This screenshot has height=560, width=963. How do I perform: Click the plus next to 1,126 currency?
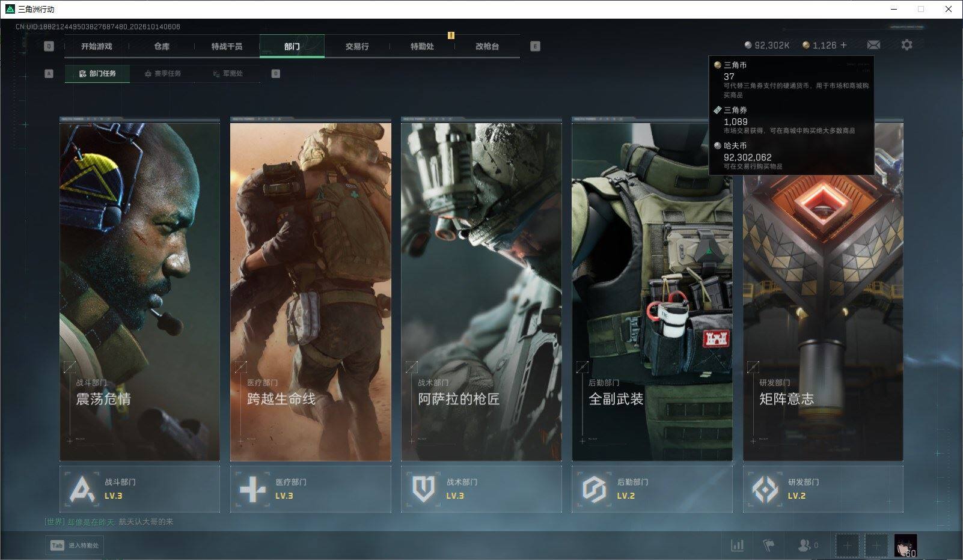[844, 45]
